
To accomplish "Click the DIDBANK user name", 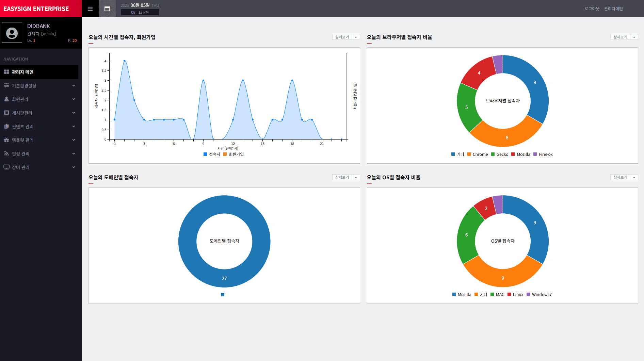I will click(x=38, y=26).
